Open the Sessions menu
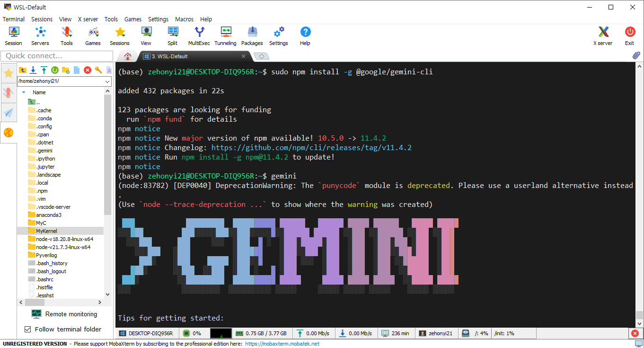644x348 pixels. (42, 19)
